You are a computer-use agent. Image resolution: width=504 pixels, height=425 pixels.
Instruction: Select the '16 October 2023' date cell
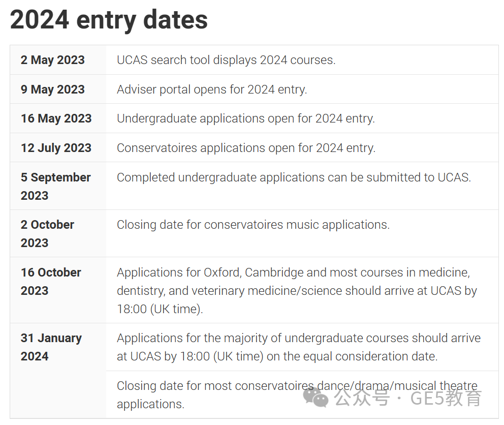[58, 290]
